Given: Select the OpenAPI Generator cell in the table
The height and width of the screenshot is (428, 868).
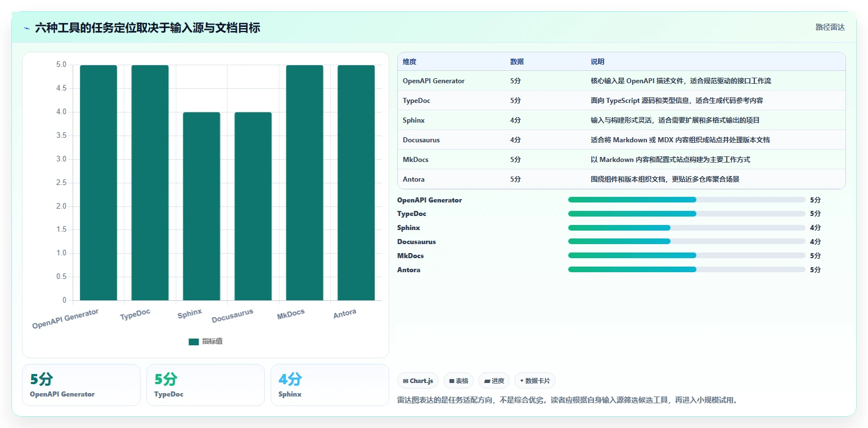Looking at the screenshot, I should click(434, 81).
